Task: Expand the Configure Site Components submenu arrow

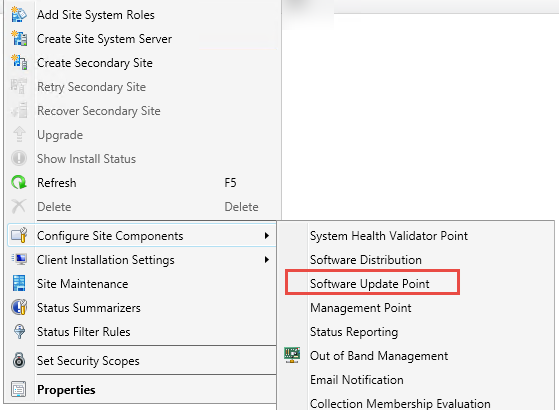Action: click(x=267, y=236)
